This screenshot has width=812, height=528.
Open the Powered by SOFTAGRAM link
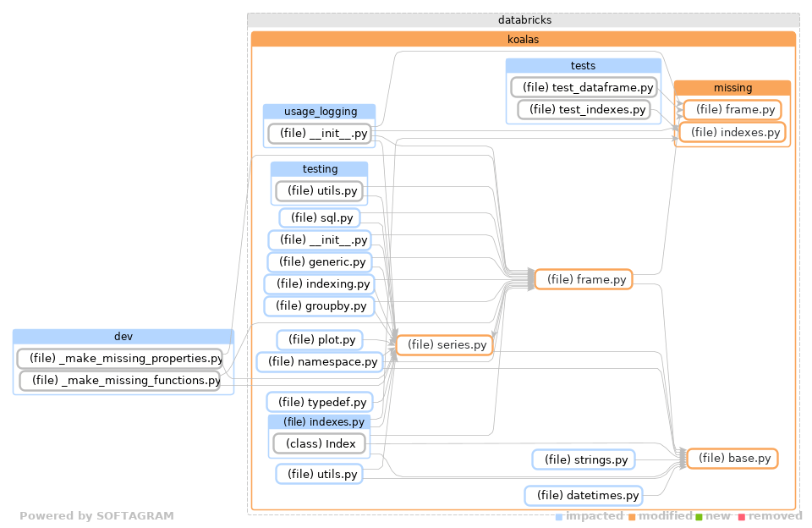pos(98,515)
